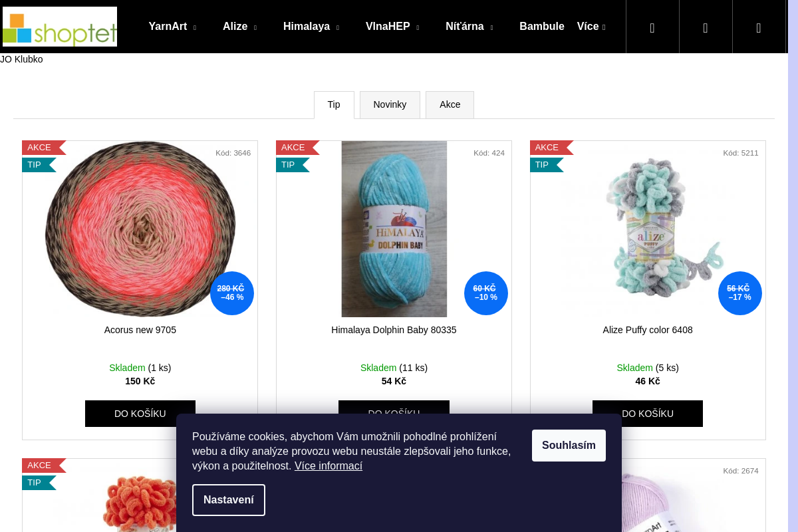This screenshot has height=532, width=798.
Task: Open the Více dropdown menu
Action: tap(591, 27)
